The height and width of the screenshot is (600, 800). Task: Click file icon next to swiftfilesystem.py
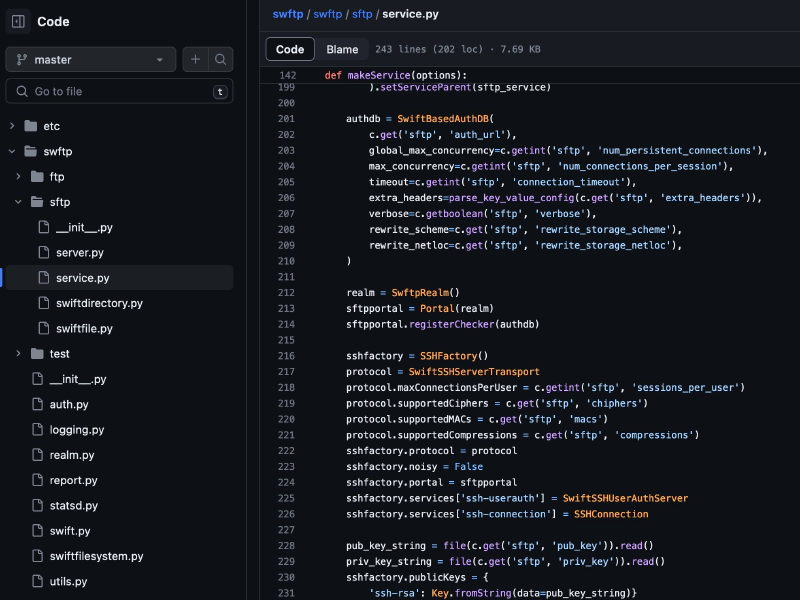click(38, 556)
